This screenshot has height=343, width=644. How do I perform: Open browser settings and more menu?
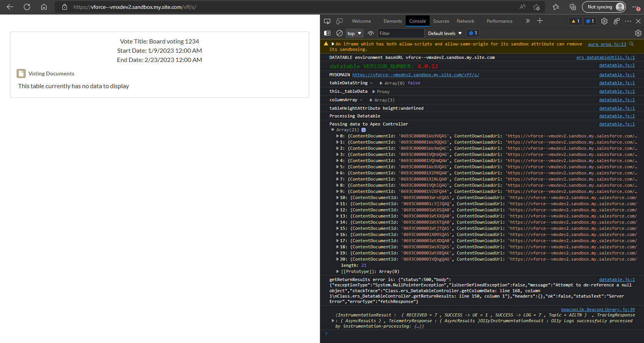(636, 7)
